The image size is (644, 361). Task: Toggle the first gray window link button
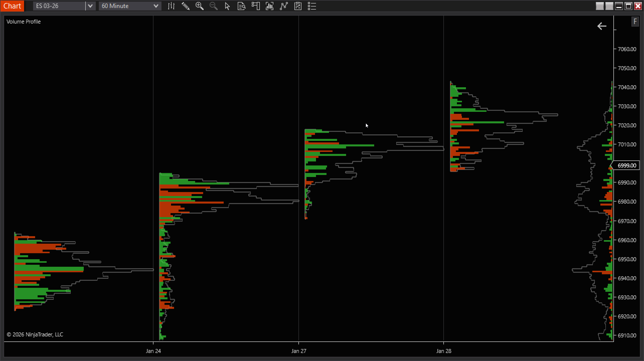coord(600,6)
